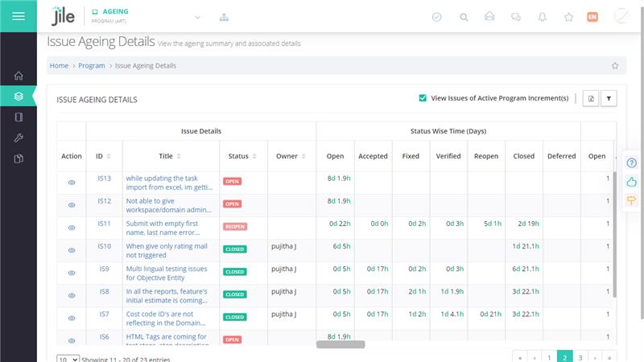Bookmark this page using breadcrumb star icon
Image resolution: width=644 pixels, height=362 pixels.
pyautogui.click(x=615, y=66)
